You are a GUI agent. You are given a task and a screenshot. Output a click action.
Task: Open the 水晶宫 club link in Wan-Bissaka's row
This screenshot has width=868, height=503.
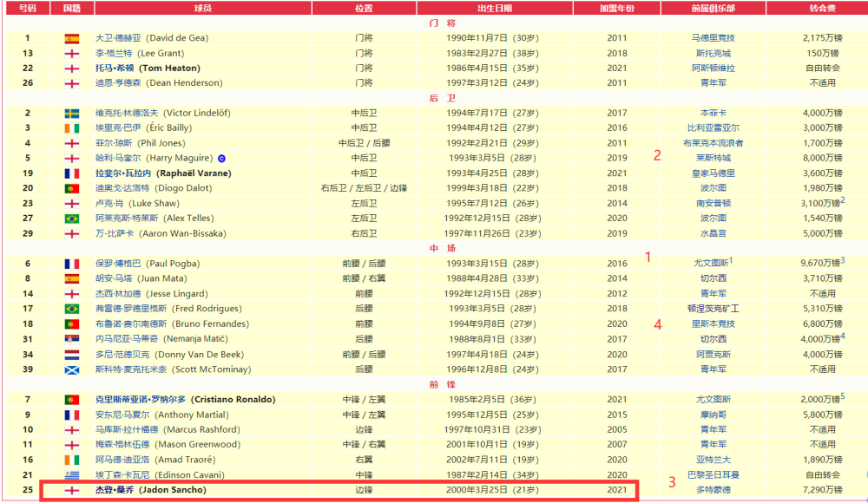pos(713,233)
